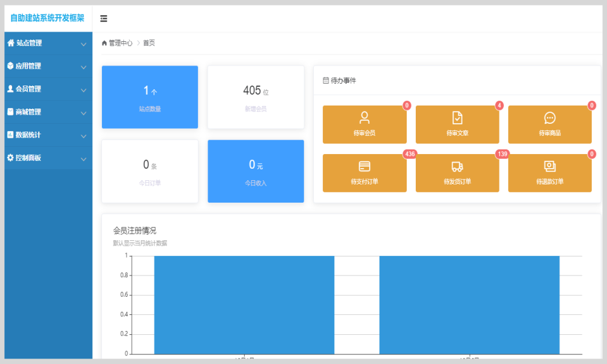Go to 管理中心 breadcrumb link

[120, 43]
